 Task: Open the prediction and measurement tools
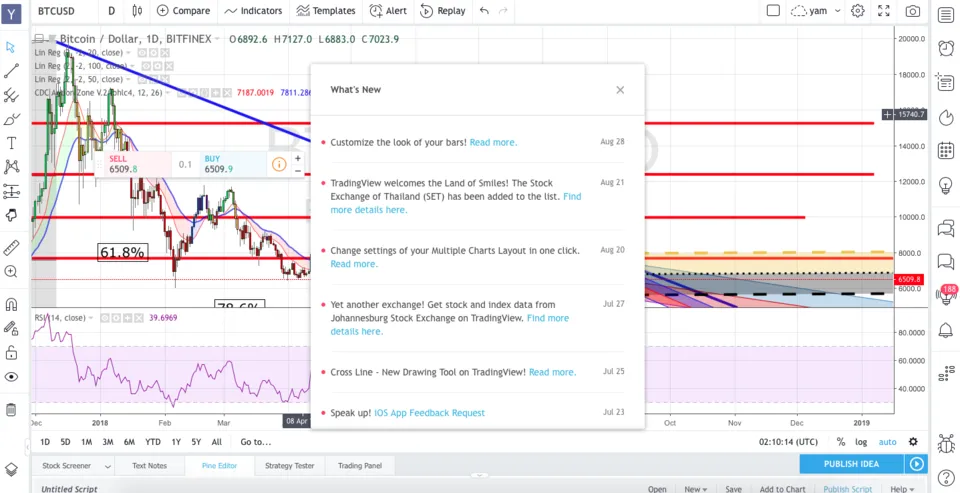click(11, 191)
